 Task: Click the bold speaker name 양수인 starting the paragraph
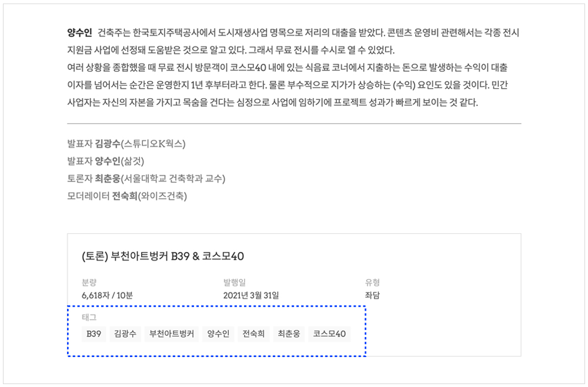[80, 32]
